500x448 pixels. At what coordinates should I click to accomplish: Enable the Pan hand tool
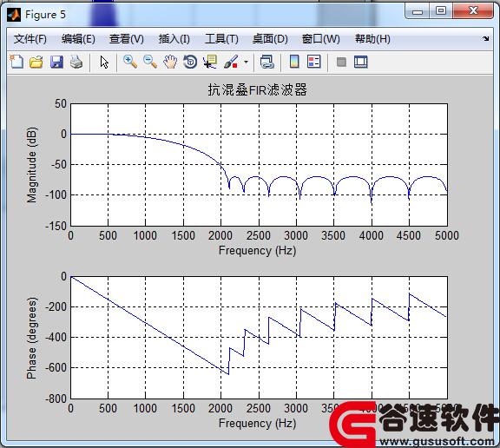point(170,62)
